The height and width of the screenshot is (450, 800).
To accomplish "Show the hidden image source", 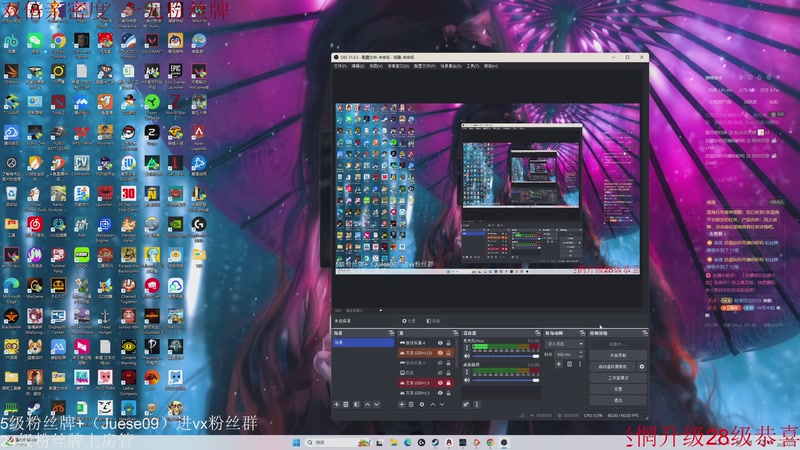I will click(440, 373).
